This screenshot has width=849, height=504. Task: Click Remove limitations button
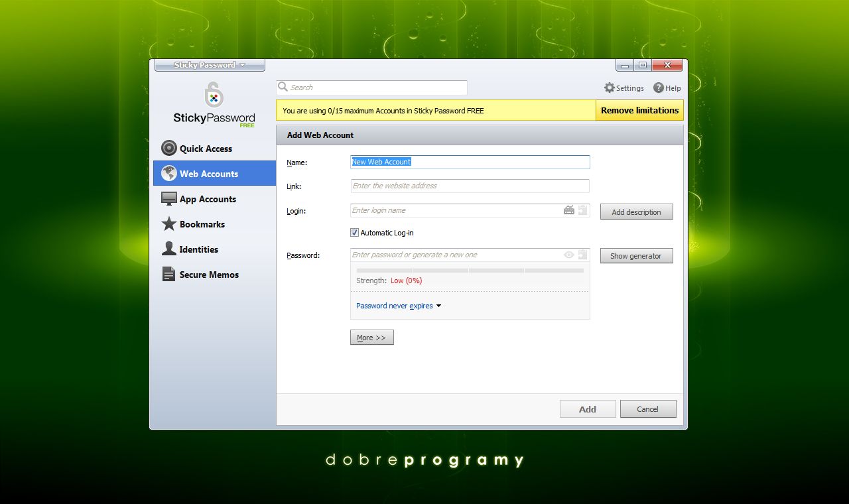pyautogui.click(x=639, y=111)
